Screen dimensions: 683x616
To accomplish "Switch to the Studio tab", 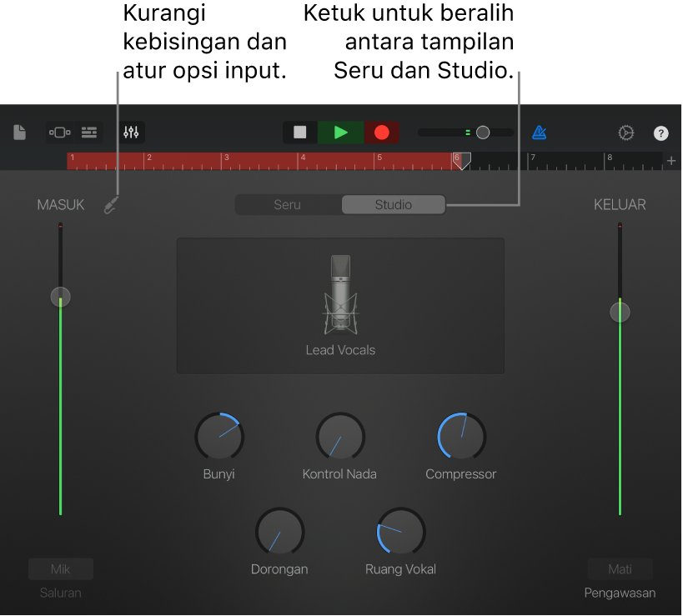I will [x=393, y=204].
